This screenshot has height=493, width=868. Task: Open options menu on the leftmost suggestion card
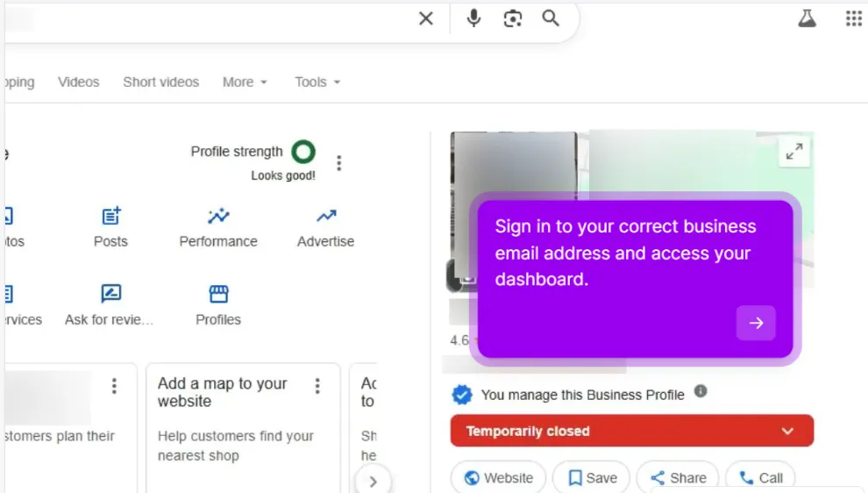[114, 385]
